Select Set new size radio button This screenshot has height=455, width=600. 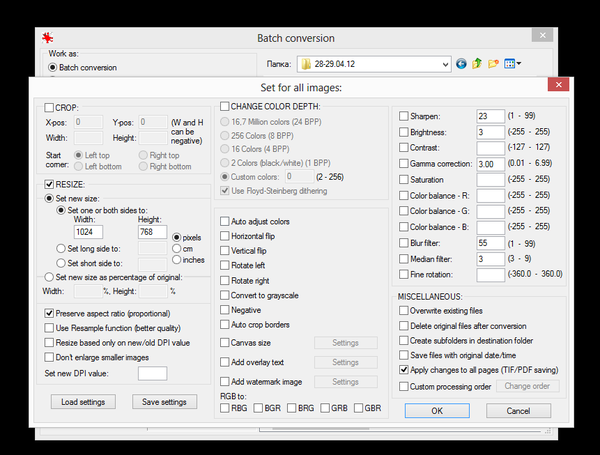49,199
